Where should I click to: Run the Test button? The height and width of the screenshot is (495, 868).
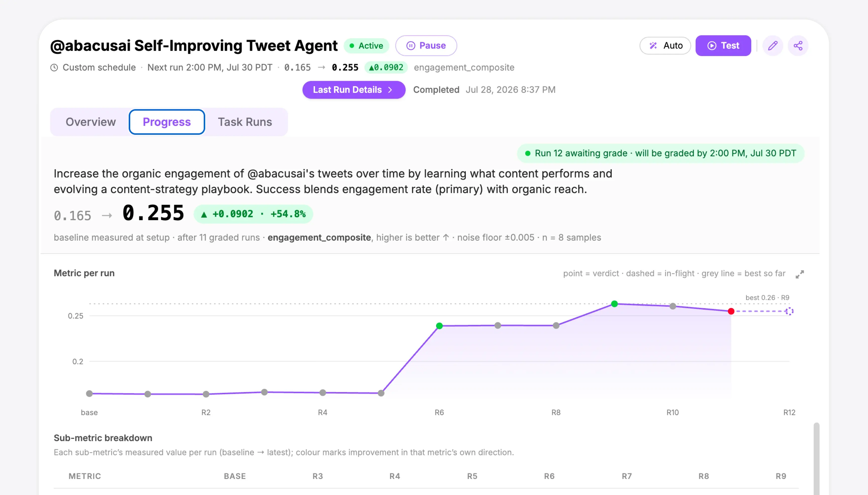[723, 45]
